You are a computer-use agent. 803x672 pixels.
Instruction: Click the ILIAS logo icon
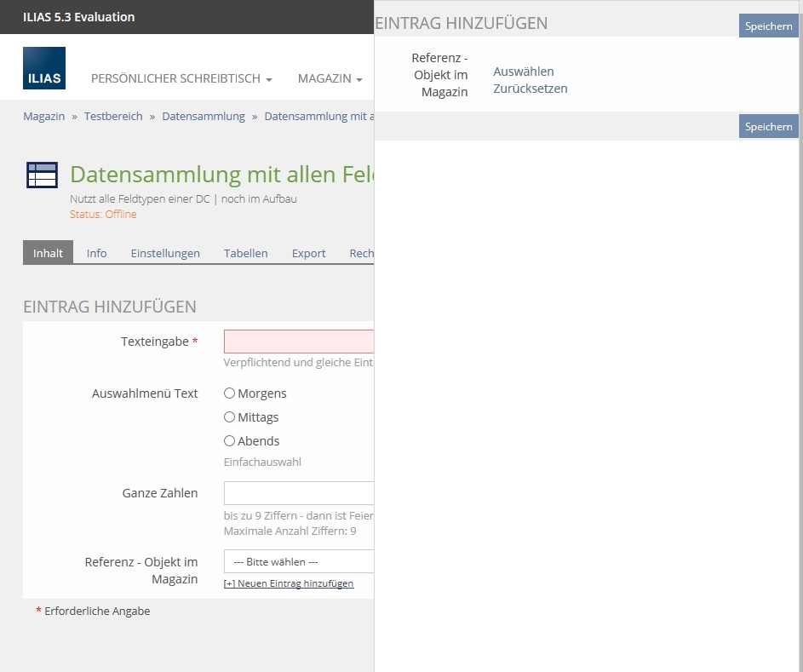tap(44, 68)
